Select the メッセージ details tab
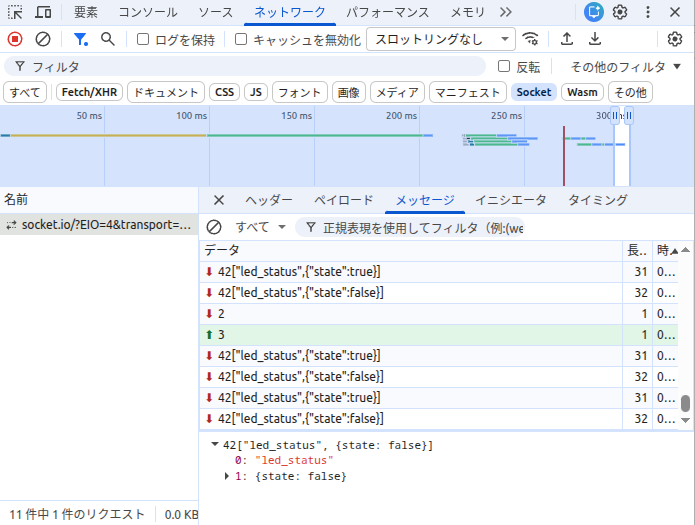The height and width of the screenshot is (525, 695). point(425,200)
